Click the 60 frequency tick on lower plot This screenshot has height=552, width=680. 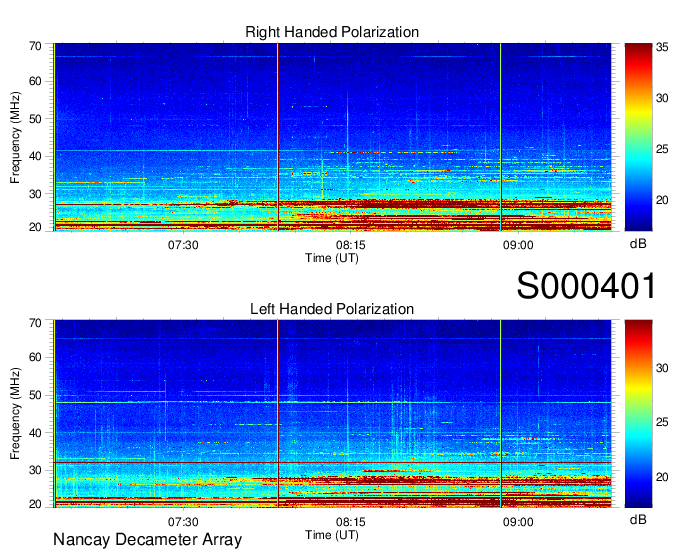[35, 357]
